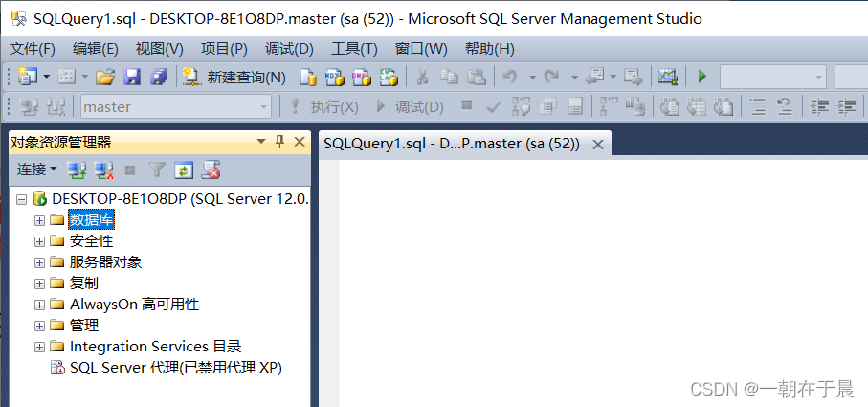
Task: Click the Activity Monitor chart icon
Action: click(668, 77)
